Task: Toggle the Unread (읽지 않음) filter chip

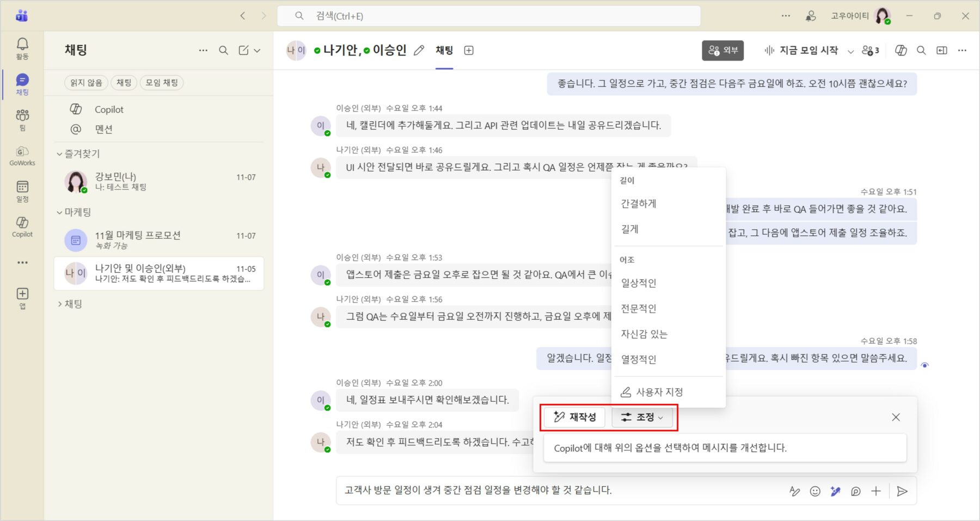Action: click(86, 83)
